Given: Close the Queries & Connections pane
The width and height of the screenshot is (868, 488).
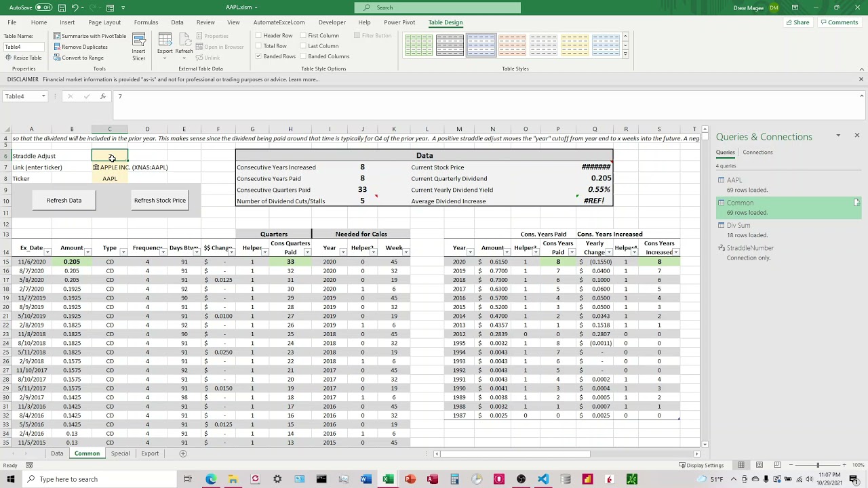Looking at the screenshot, I should 856,136.
